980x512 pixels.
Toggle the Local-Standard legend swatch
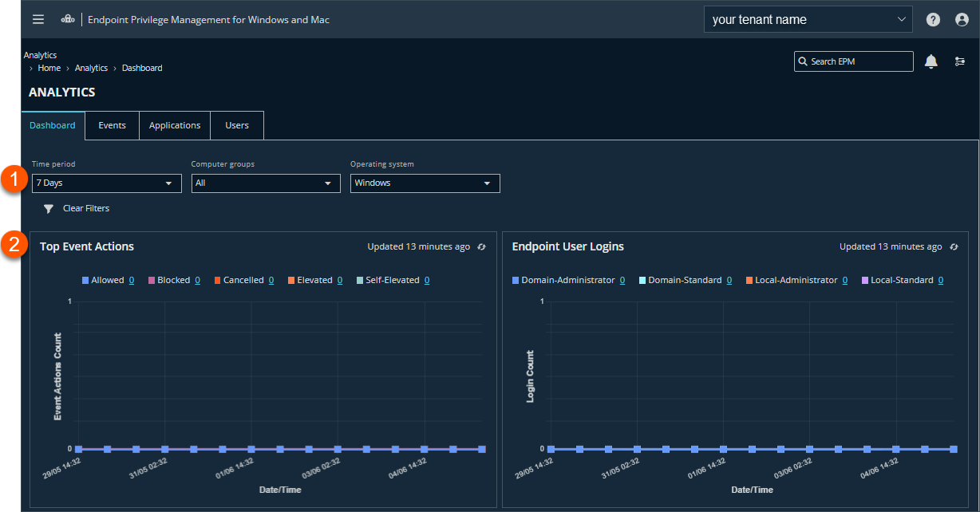point(865,280)
